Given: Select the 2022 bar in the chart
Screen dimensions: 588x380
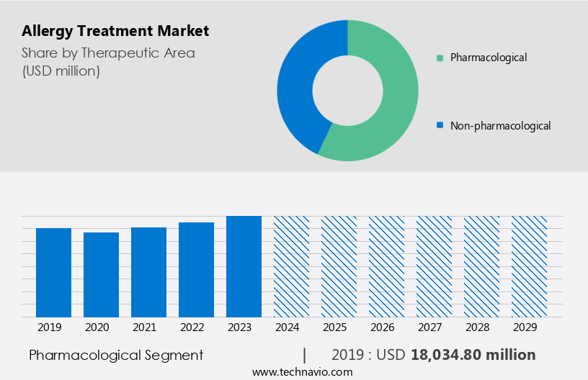Looking at the screenshot, I should click(196, 269).
